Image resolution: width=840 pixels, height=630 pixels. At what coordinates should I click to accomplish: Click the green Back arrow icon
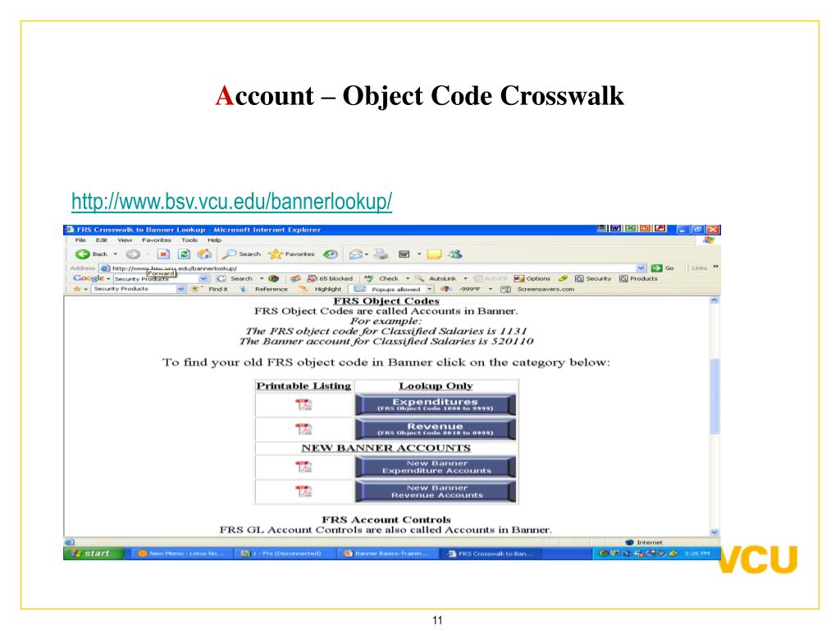pos(82,254)
